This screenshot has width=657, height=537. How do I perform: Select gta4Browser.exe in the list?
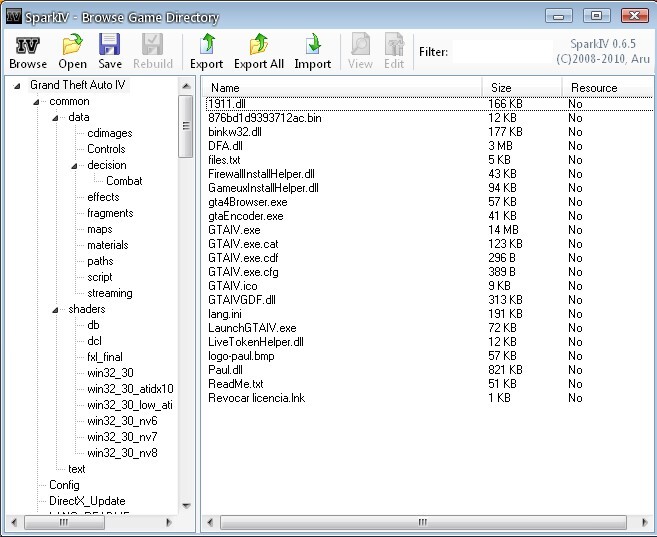[248, 202]
